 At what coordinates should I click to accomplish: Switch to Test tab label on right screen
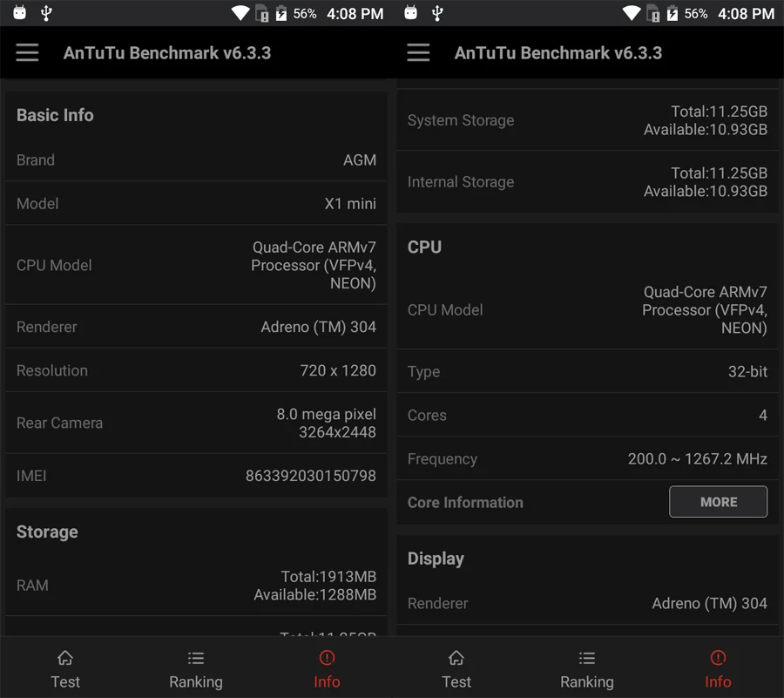click(456, 681)
